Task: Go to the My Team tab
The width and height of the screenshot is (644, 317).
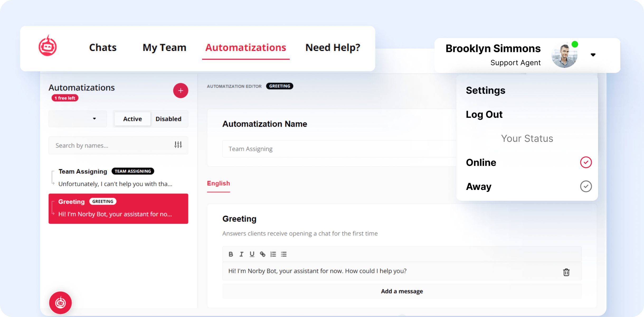Action: [164, 48]
